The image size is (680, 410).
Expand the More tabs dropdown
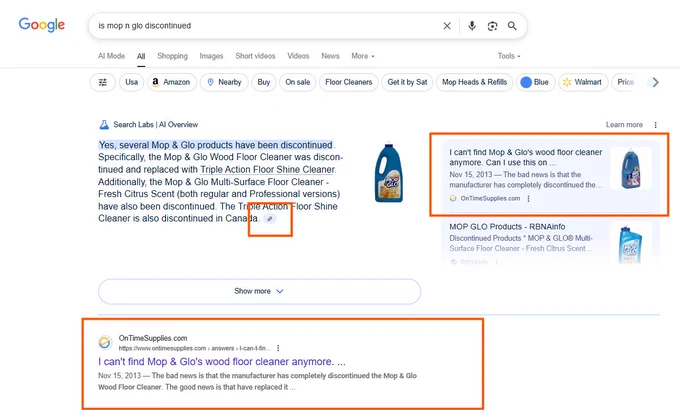[363, 56]
